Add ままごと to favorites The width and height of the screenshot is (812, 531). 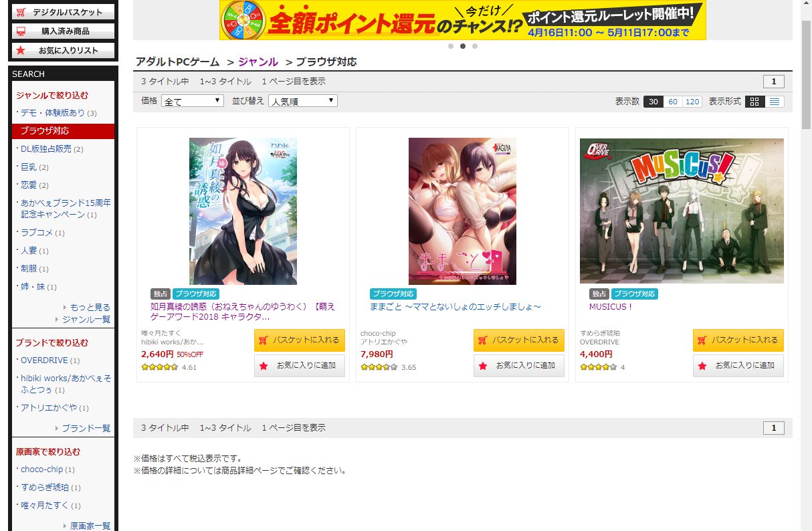pyautogui.click(x=518, y=366)
